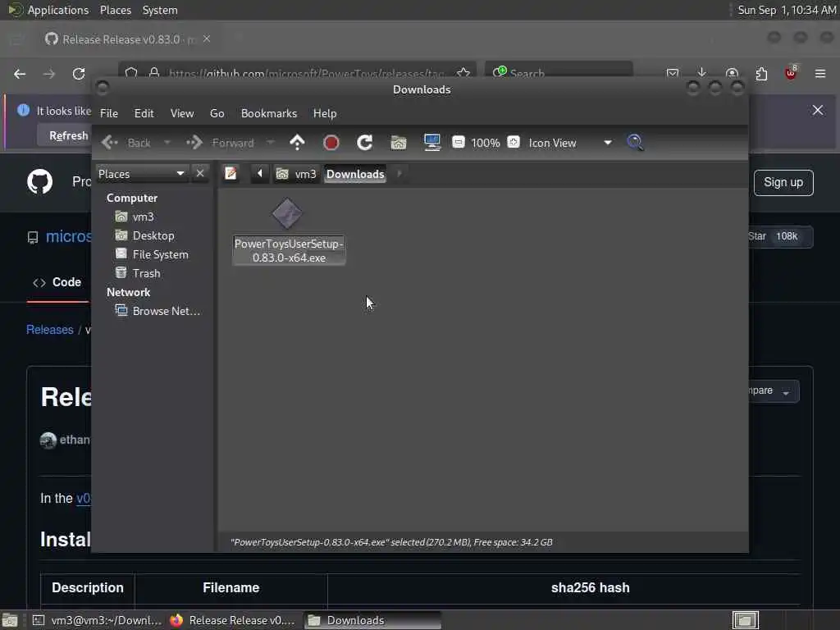Click the red Stop loading icon
The image size is (840, 630).
[331, 143]
